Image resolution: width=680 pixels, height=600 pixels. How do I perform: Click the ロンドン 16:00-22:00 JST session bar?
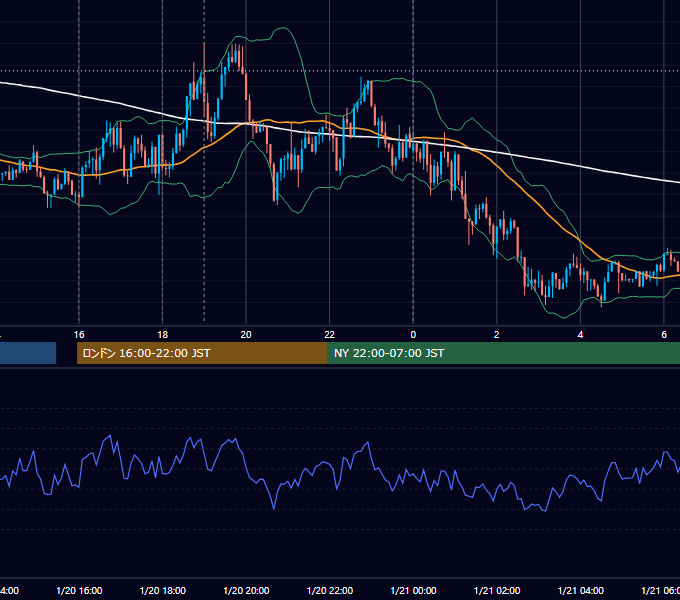pyautogui.click(x=202, y=353)
